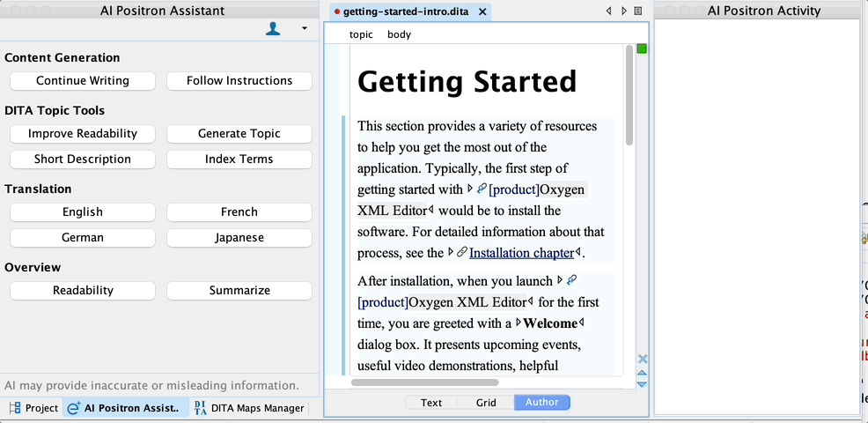This screenshot has height=423, width=868.
Task: Click the Summarize button
Action: point(239,291)
